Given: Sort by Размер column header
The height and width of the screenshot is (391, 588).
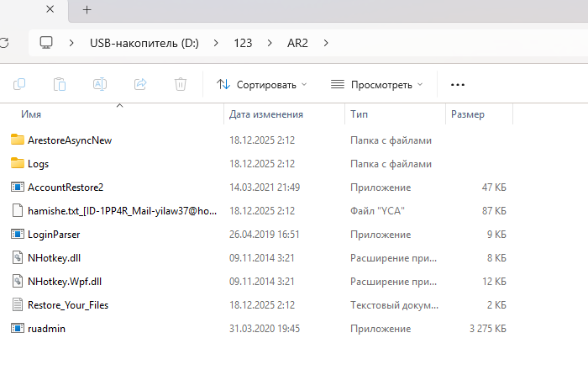Looking at the screenshot, I should [468, 114].
